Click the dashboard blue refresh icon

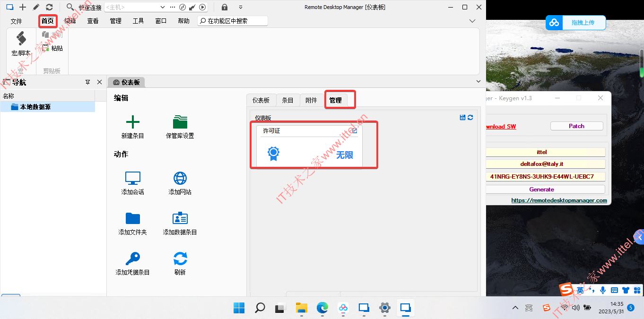(470, 117)
